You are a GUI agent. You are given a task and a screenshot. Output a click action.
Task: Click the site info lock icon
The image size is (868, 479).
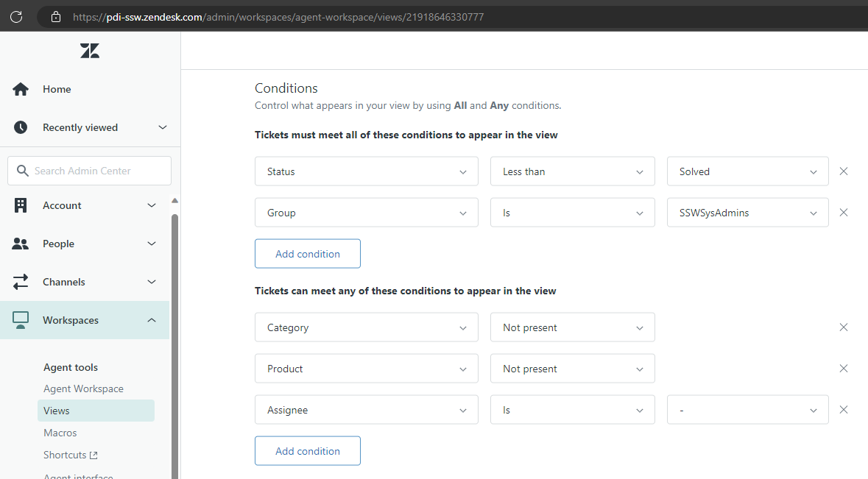(x=56, y=16)
